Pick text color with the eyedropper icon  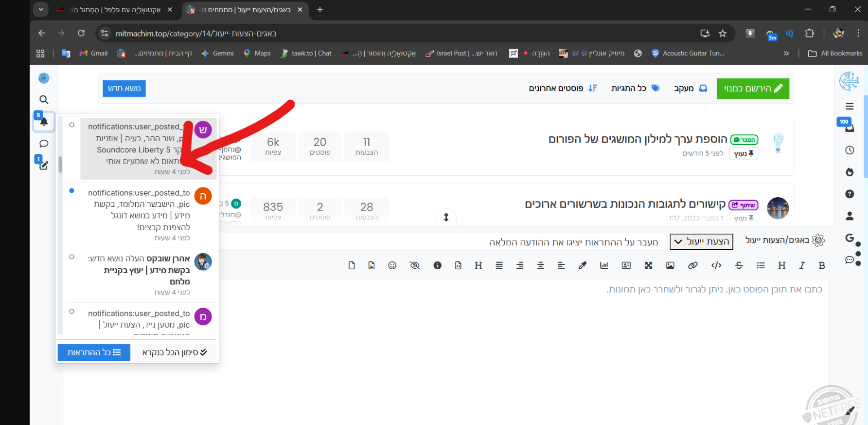(x=583, y=265)
